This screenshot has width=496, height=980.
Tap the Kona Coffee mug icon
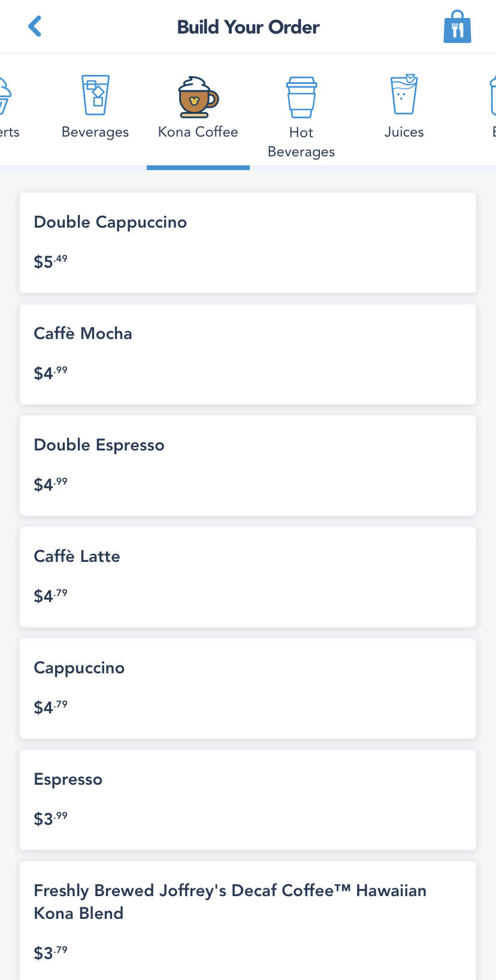point(198,96)
